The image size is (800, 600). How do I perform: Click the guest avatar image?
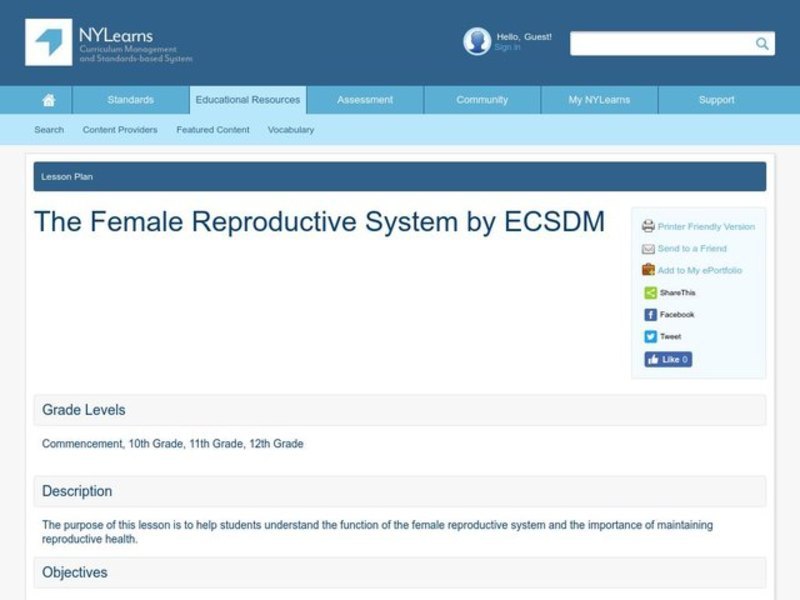(x=477, y=40)
